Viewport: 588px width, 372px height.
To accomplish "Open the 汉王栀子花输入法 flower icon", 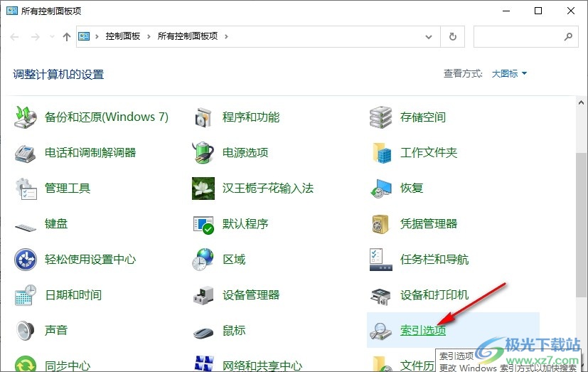I will [x=203, y=188].
